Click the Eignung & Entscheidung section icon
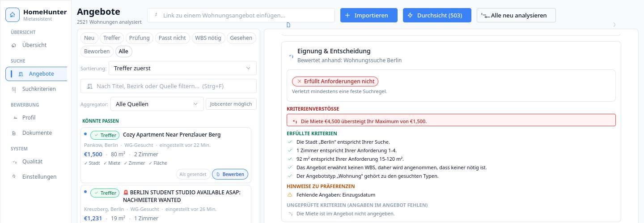644x223 pixels. point(291,56)
